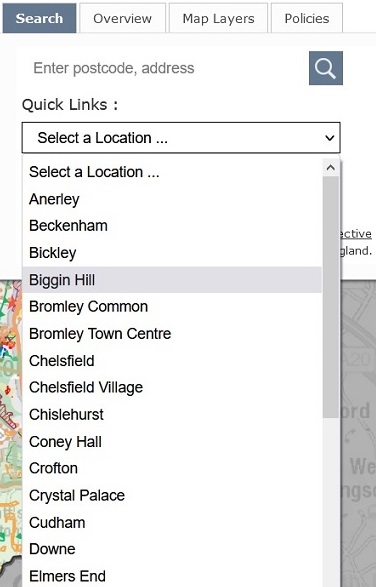The image size is (376, 587).
Task: Select the Elmers End option
Action: click(172, 576)
